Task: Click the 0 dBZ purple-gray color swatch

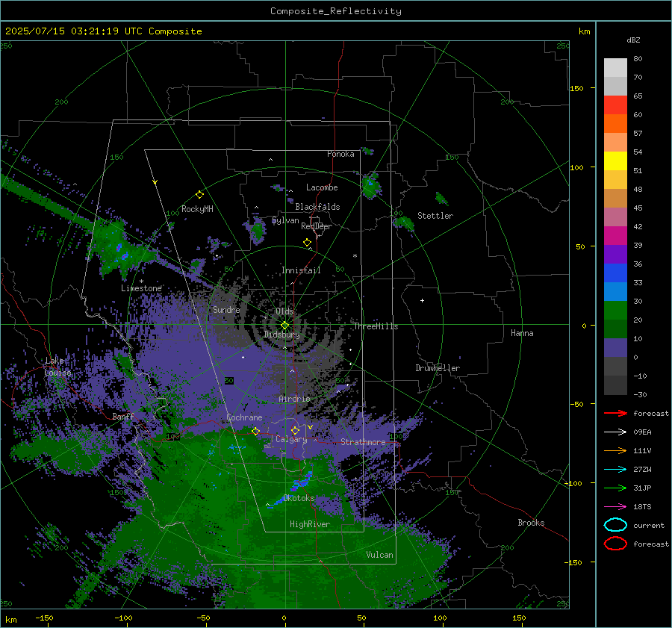Action: tap(615, 348)
